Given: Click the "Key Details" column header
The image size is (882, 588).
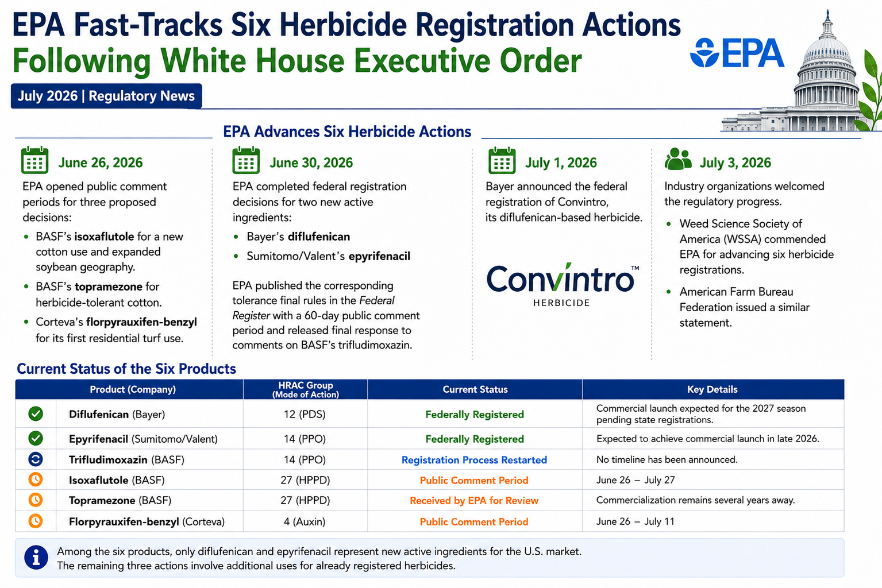Looking at the screenshot, I should [x=712, y=389].
